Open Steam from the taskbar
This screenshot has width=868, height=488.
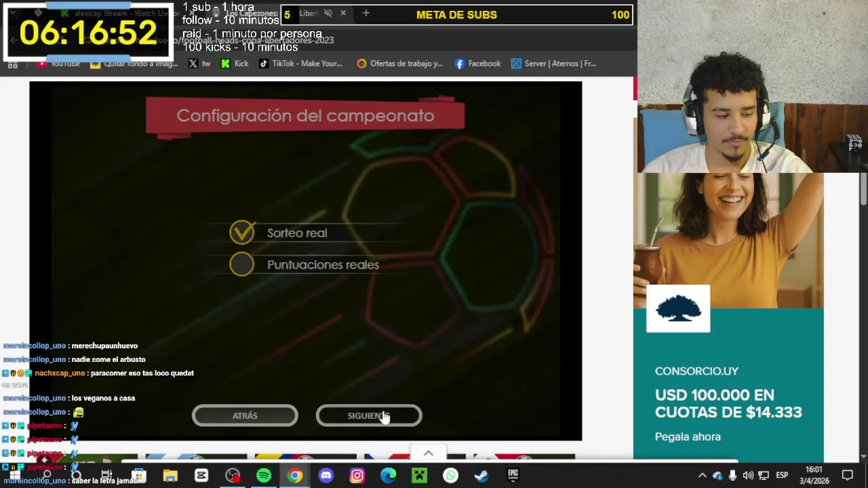[x=481, y=476]
